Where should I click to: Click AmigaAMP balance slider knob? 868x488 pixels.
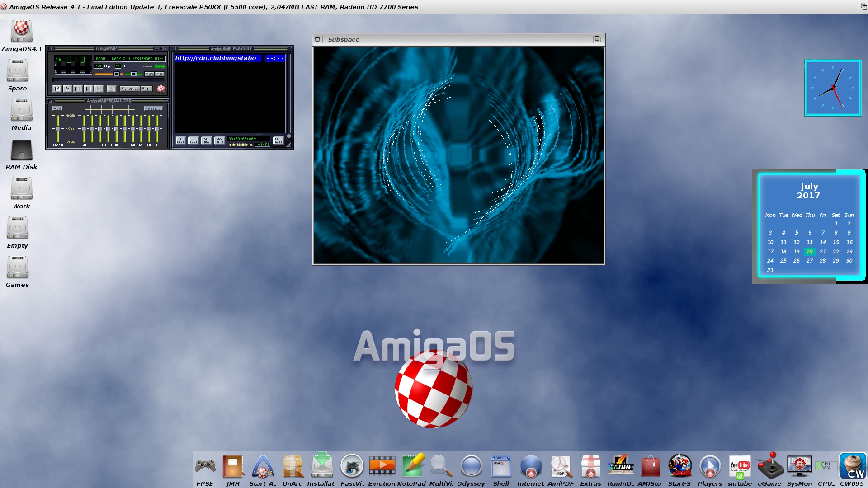(x=134, y=74)
